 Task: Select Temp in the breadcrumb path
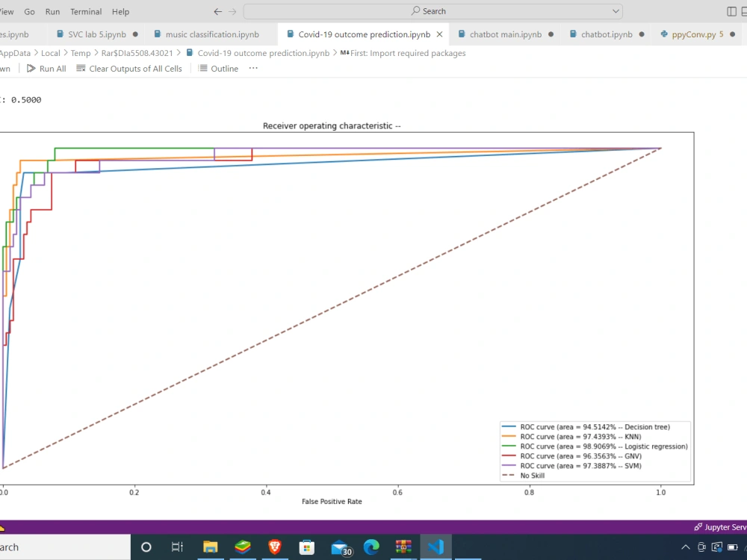coord(81,53)
